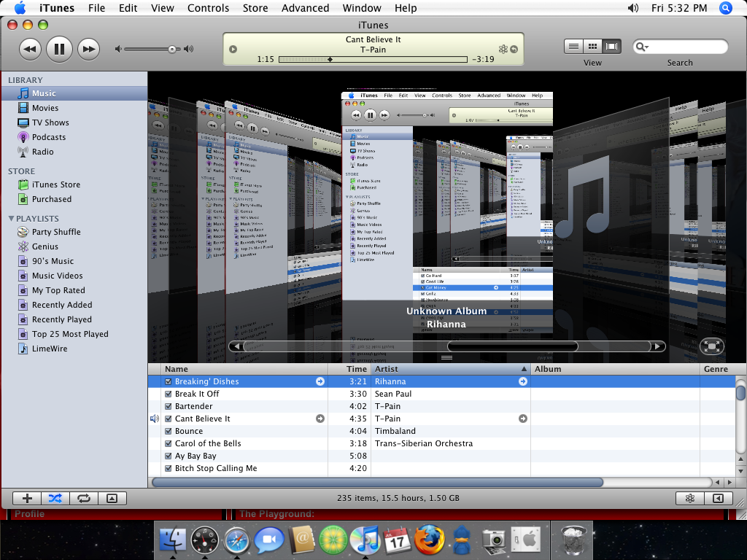Viewport: 747px width, 560px height.
Task: Collapse the Playlists section triangle
Action: click(11, 219)
